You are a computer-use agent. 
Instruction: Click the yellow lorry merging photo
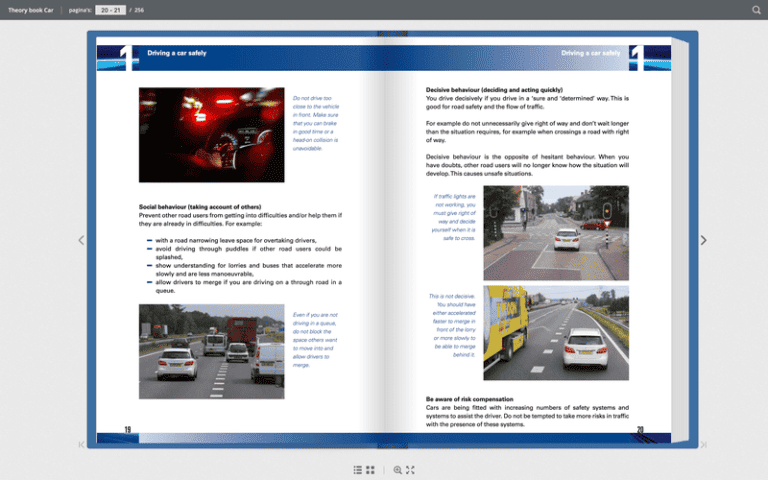pos(556,331)
